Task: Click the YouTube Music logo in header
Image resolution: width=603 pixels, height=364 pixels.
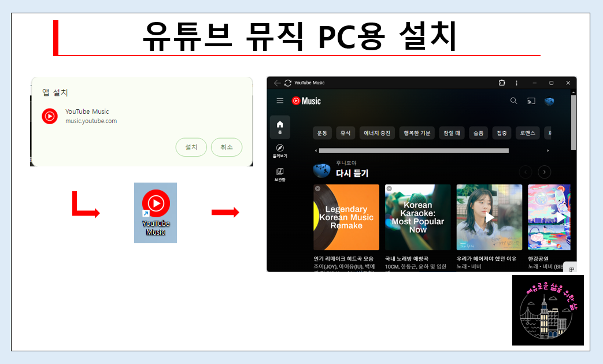Action: point(306,101)
